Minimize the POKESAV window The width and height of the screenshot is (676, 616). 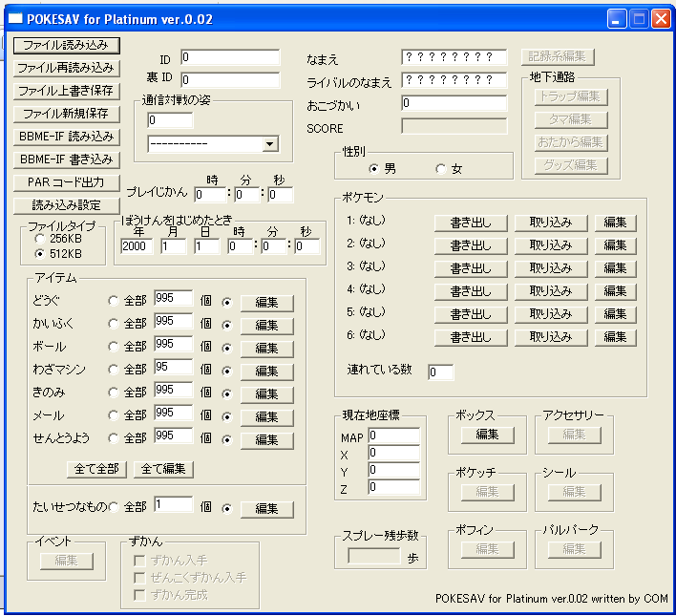(x=617, y=19)
